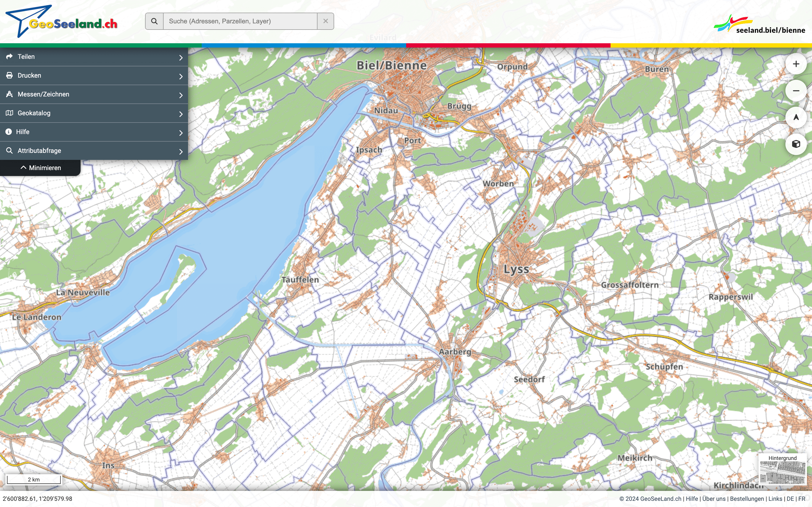
Task: Clear the search field with X
Action: pos(325,21)
